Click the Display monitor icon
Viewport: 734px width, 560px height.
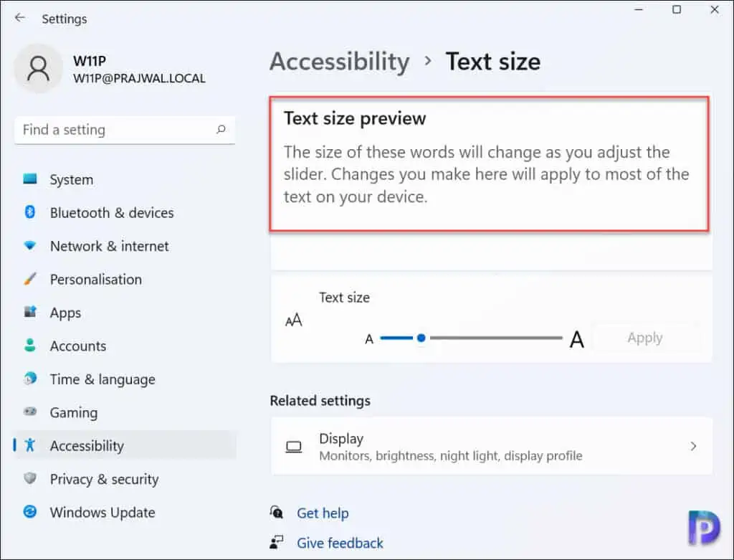(294, 447)
